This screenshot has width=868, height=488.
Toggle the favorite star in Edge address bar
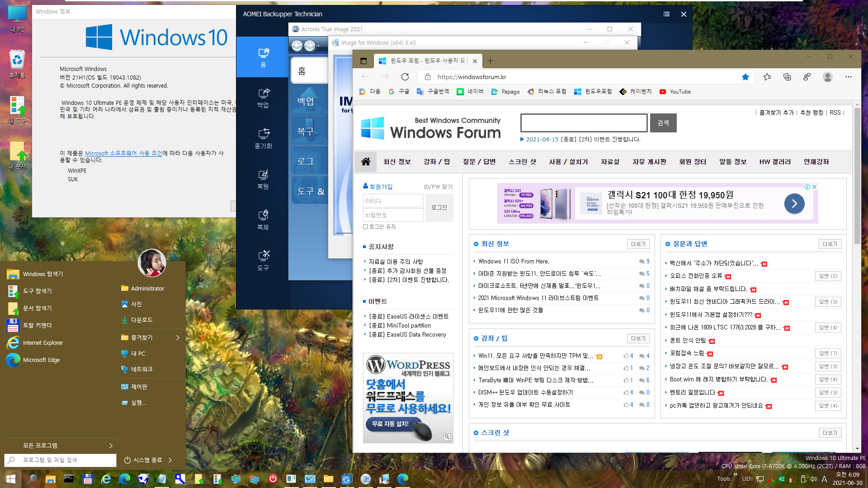click(745, 77)
